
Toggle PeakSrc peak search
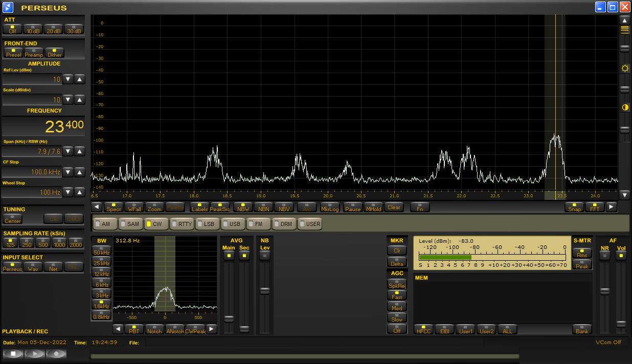(x=220, y=207)
